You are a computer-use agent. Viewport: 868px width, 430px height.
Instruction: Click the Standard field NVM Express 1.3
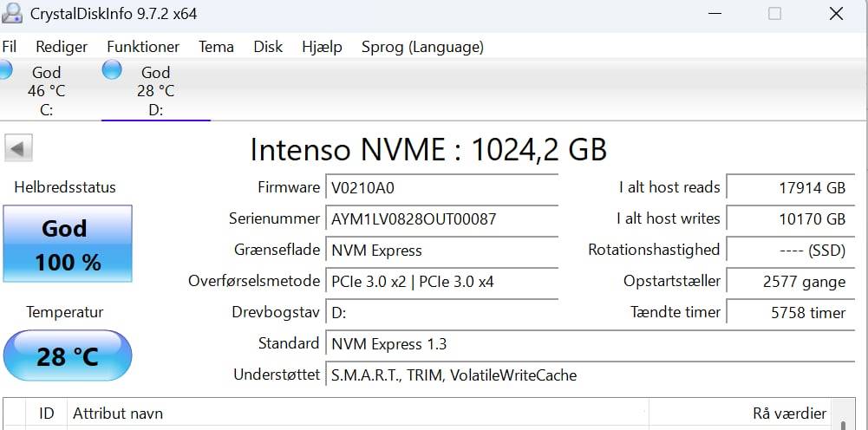pos(591,344)
